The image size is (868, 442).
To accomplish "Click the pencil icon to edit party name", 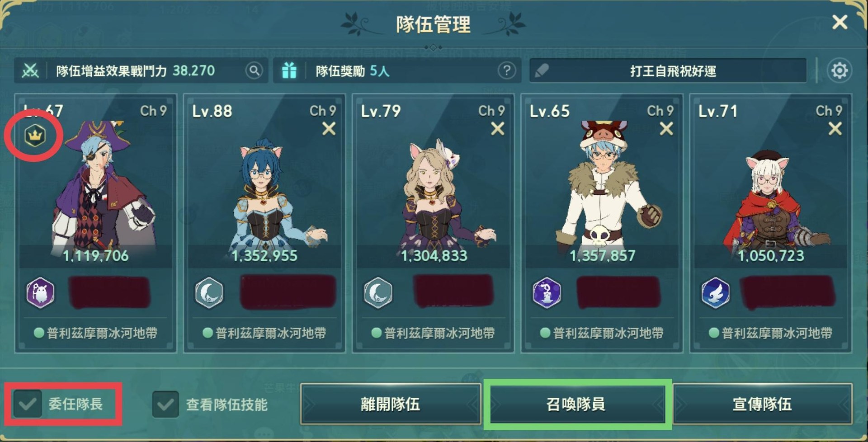I will [542, 71].
